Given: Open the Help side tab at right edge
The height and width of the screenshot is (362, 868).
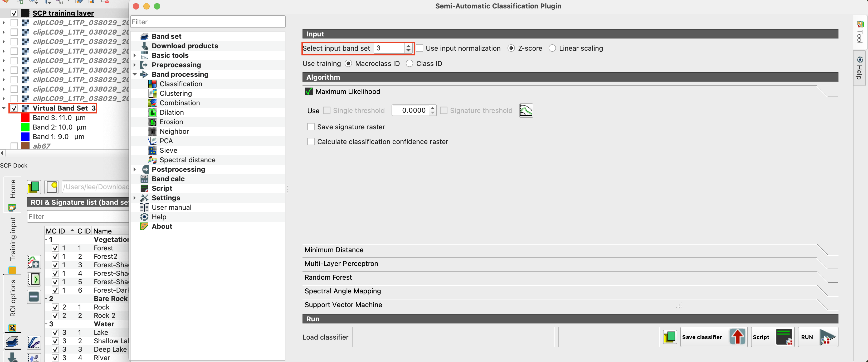Looking at the screenshot, I should pyautogui.click(x=860, y=68).
